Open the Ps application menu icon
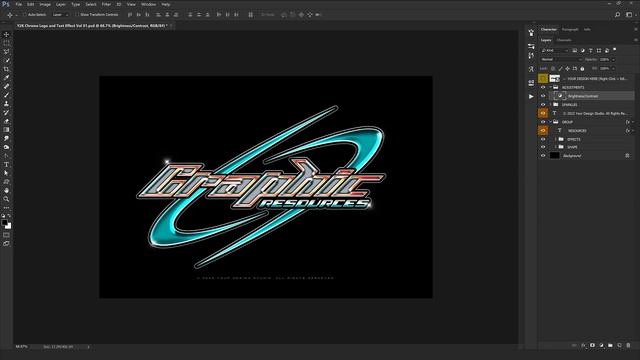This screenshot has height=360, width=640. tap(6, 4)
